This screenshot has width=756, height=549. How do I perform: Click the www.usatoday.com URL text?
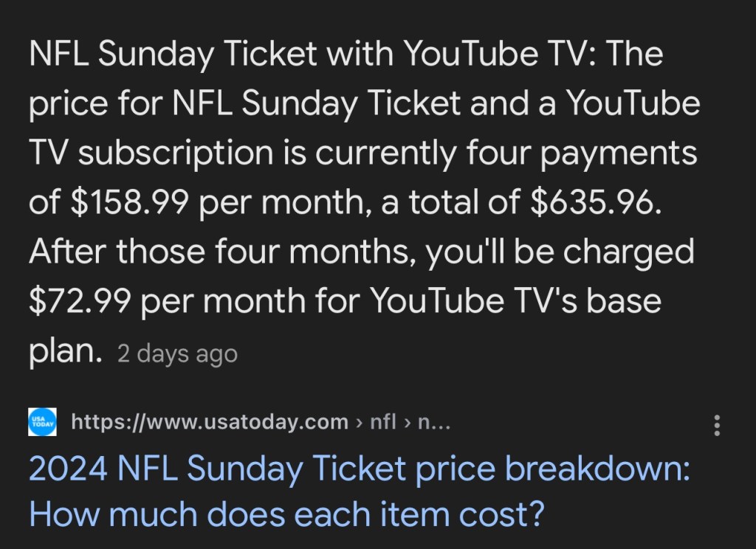210,422
